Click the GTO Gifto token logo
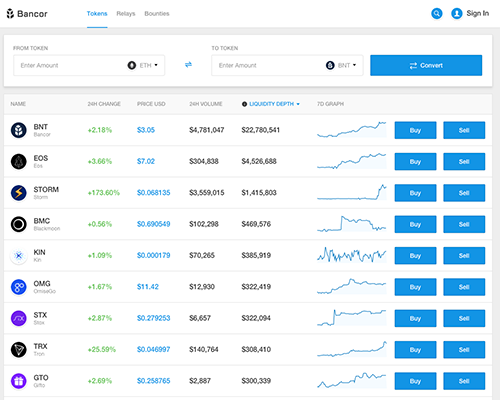 point(19,381)
